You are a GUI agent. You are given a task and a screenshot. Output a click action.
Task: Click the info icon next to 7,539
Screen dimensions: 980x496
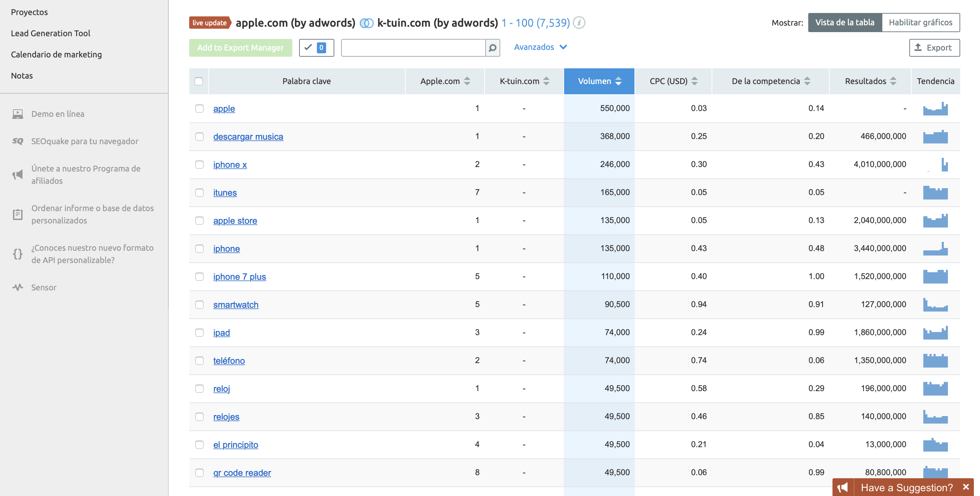point(579,23)
